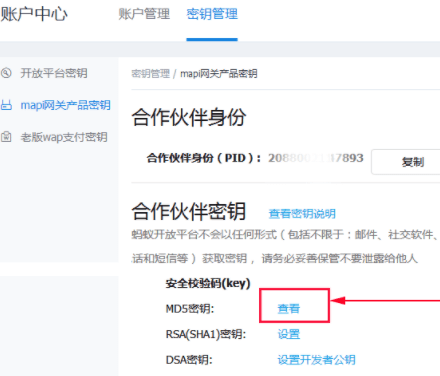Open 开放平台密钥 in the sidebar
The height and width of the screenshot is (376, 440).
point(54,73)
